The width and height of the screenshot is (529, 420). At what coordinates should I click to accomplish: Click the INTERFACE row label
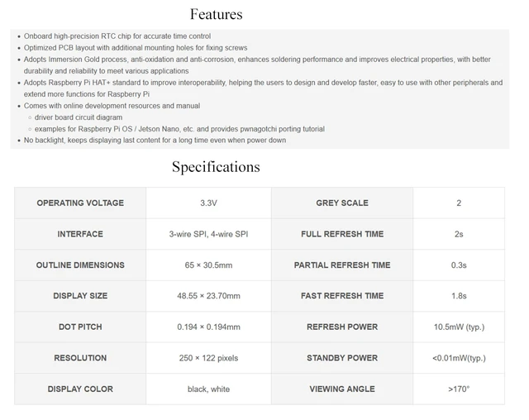[80, 234]
